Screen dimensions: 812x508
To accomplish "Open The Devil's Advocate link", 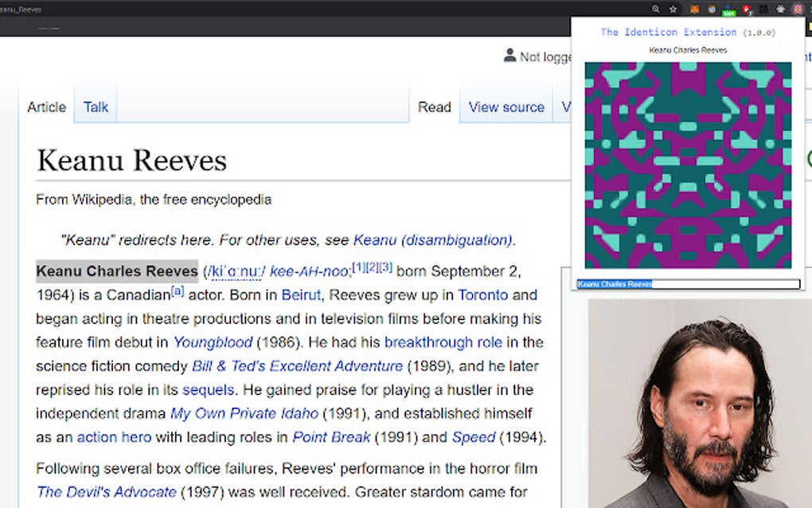I will 106,492.
